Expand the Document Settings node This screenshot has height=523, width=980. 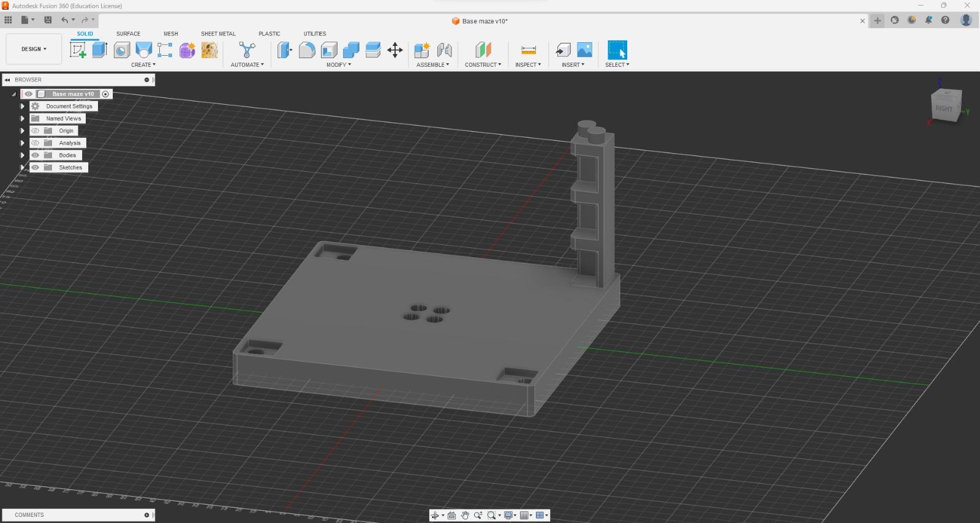(x=23, y=107)
